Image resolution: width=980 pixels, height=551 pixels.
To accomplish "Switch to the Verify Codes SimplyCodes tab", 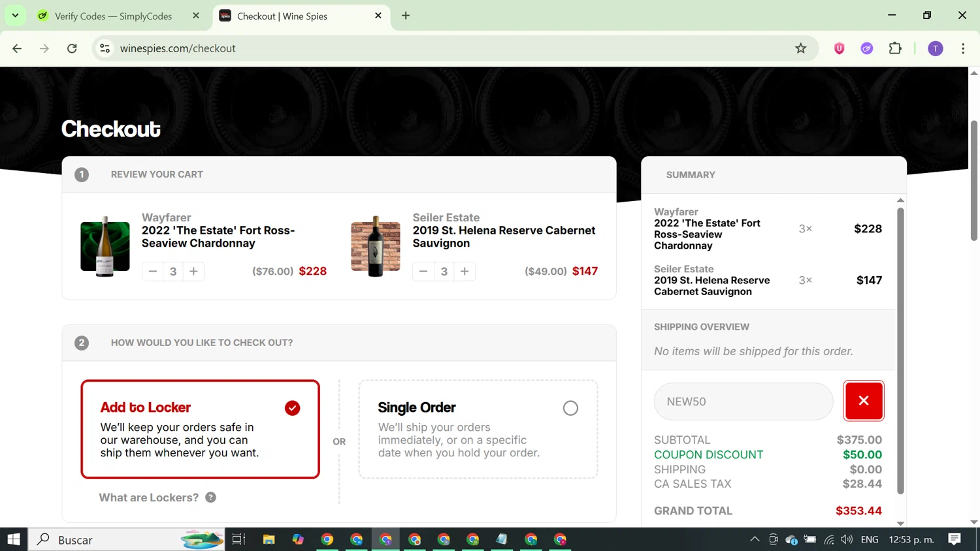I will (x=113, y=16).
